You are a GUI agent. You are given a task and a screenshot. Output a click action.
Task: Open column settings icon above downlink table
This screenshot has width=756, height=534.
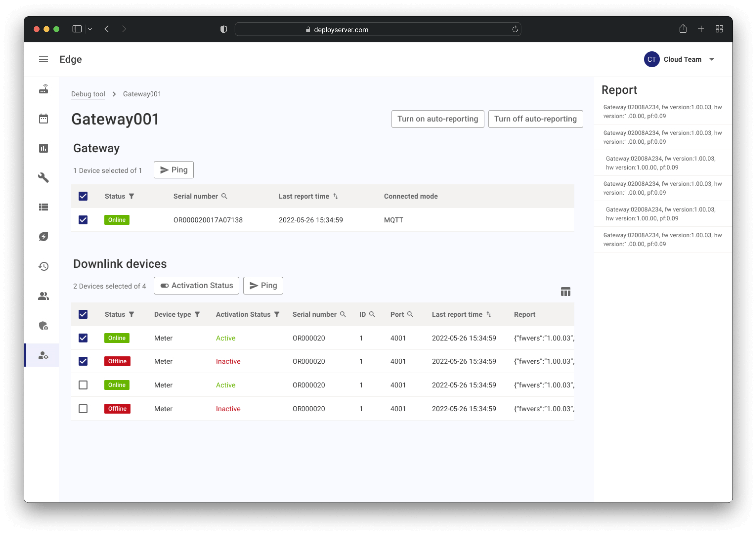[x=565, y=292]
